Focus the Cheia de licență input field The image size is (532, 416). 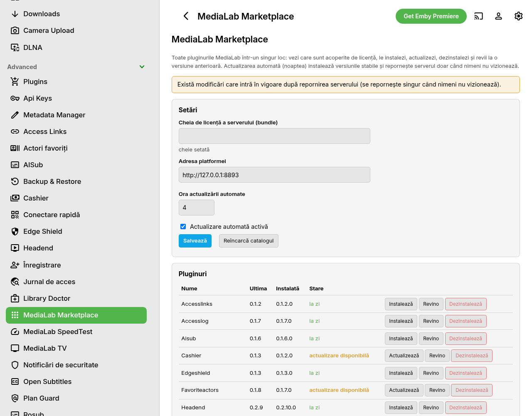pos(274,136)
